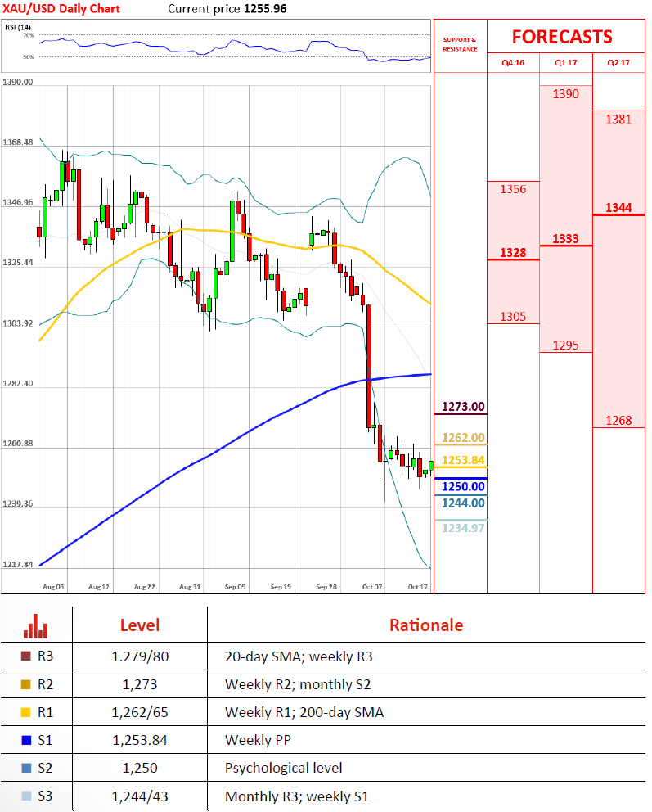Click the 1356 forecast value in Q4 16
The image size is (652, 812).
click(513, 189)
